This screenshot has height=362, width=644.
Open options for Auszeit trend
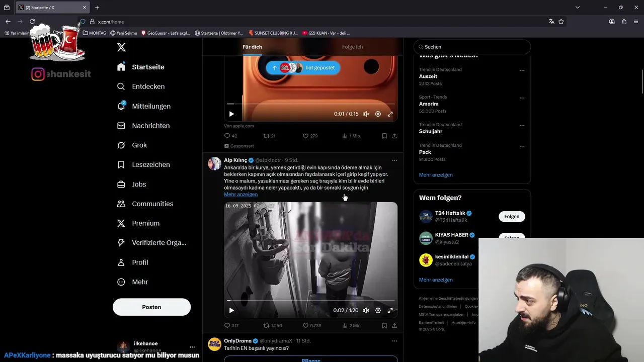click(522, 70)
